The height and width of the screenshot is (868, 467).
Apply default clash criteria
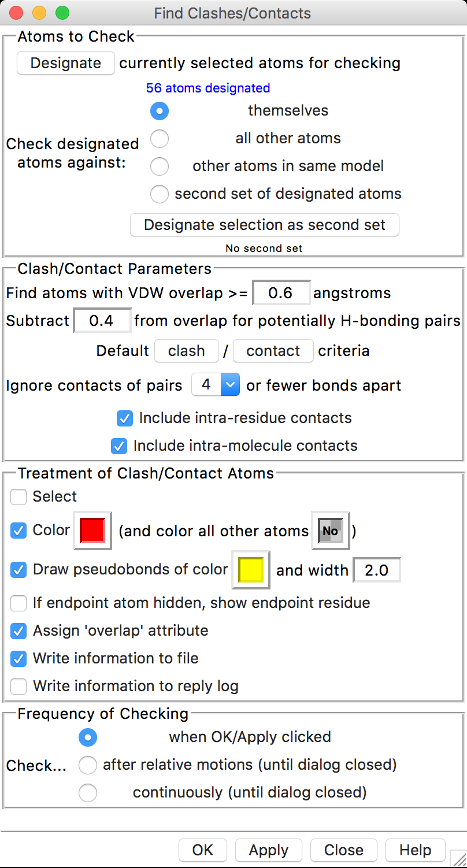(187, 351)
